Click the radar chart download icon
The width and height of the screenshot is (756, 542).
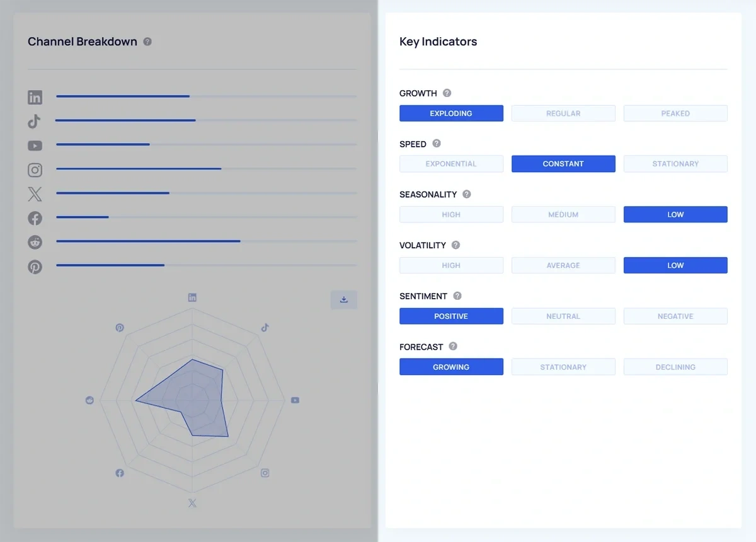(x=343, y=299)
